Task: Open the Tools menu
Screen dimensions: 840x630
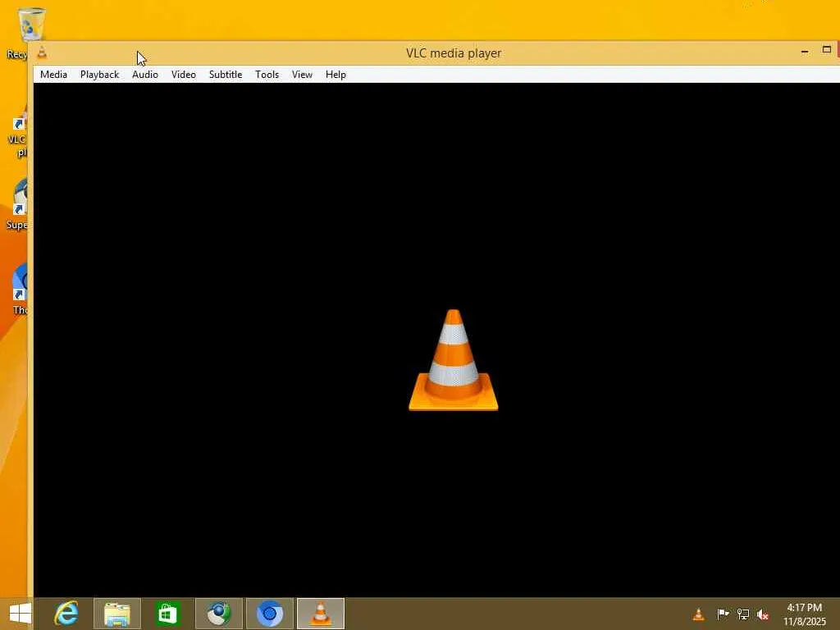Action: pos(267,75)
